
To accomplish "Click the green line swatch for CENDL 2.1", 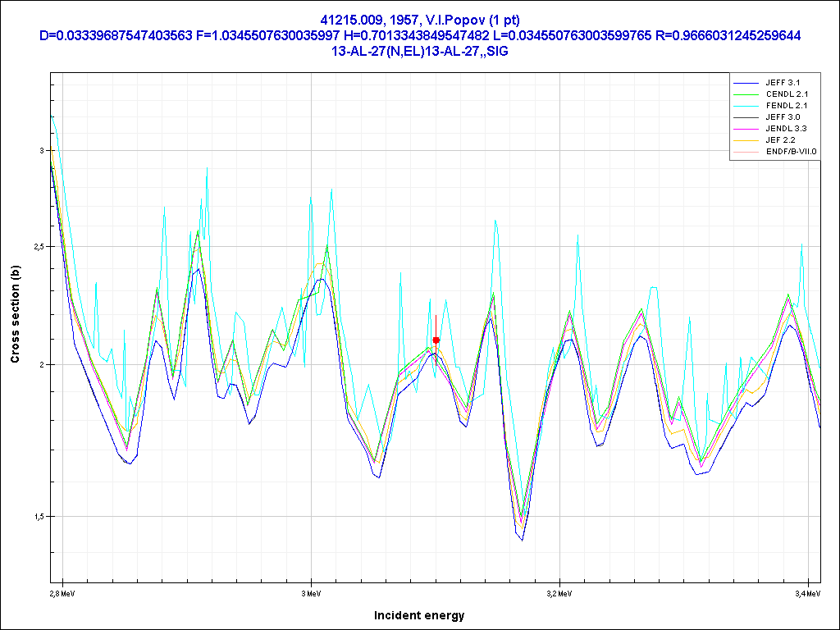I will tap(746, 94).
